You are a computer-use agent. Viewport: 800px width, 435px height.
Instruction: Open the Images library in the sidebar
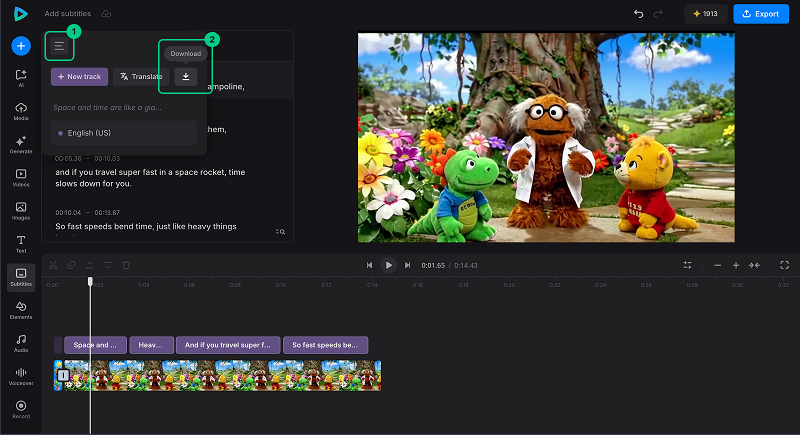[21, 211]
